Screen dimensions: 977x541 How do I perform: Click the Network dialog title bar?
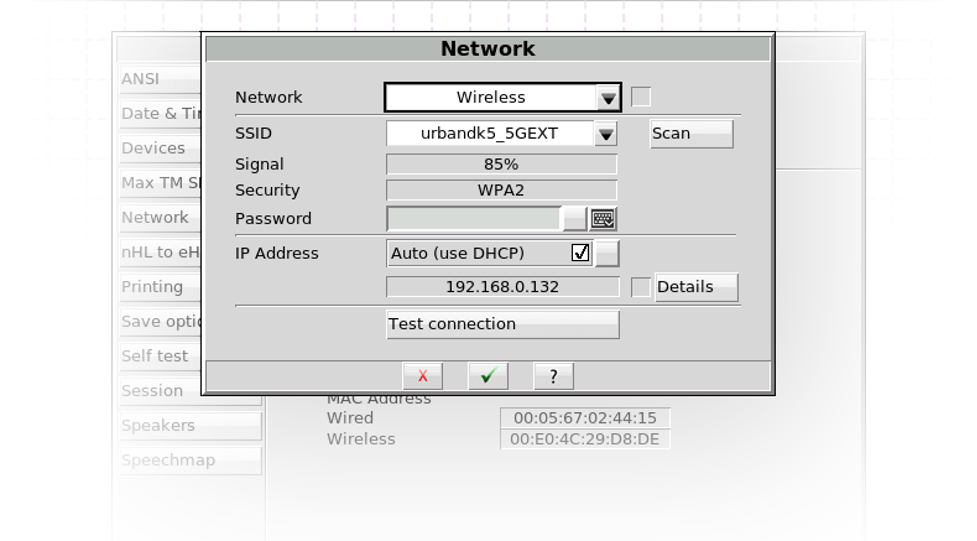[x=488, y=49]
